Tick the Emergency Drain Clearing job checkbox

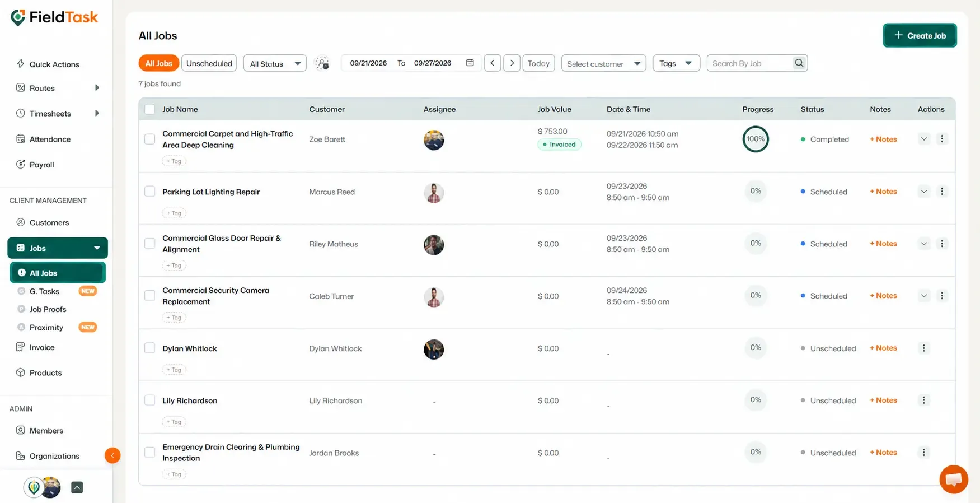(x=150, y=452)
